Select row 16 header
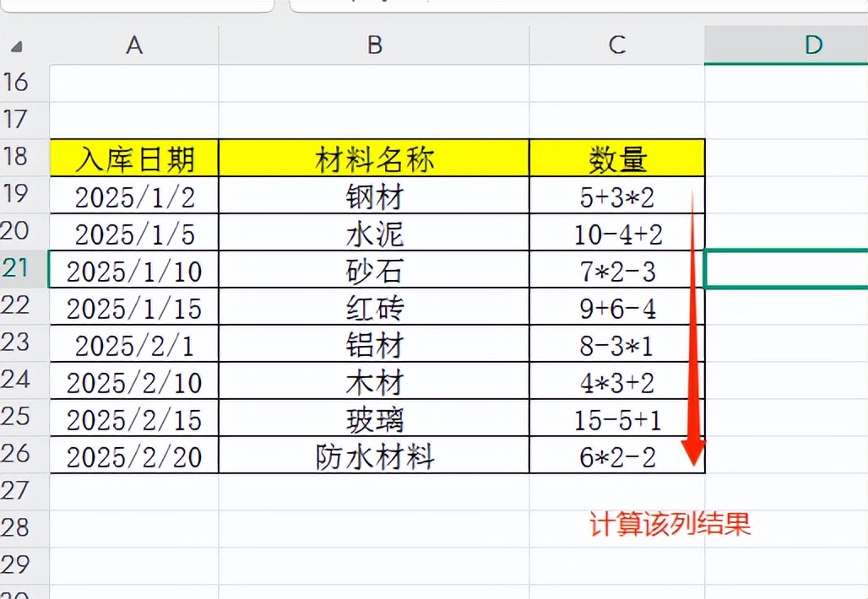 [x=24, y=83]
